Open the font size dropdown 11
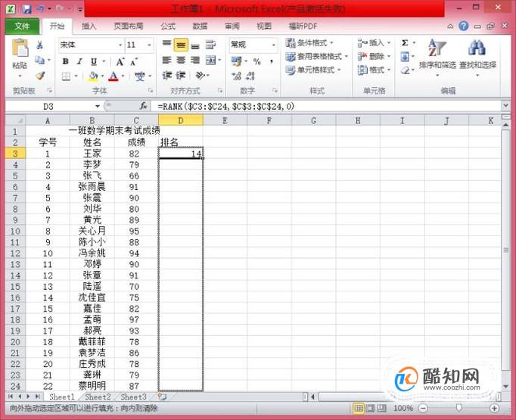516x420 pixels. point(149,45)
